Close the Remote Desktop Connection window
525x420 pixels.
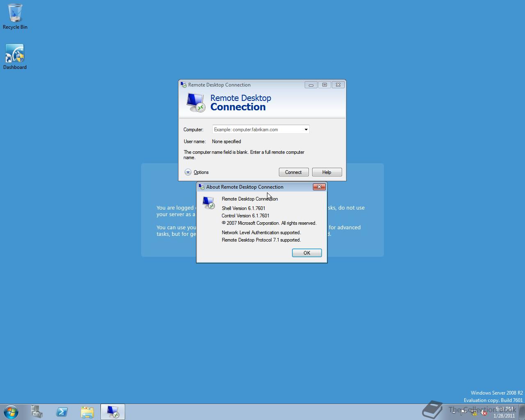click(338, 85)
